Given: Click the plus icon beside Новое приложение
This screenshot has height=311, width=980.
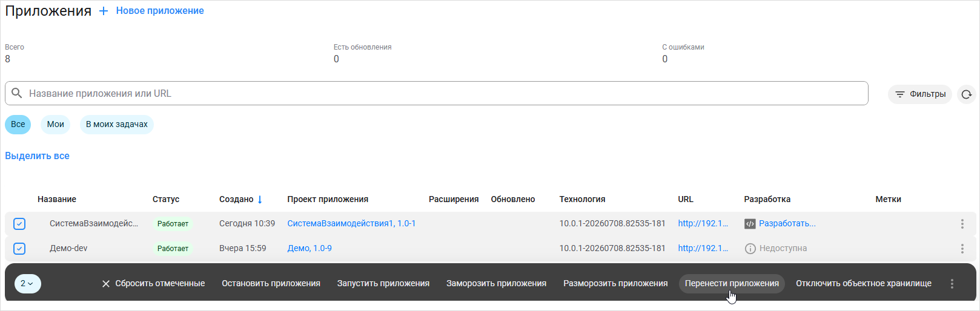Looking at the screenshot, I should coord(104,11).
